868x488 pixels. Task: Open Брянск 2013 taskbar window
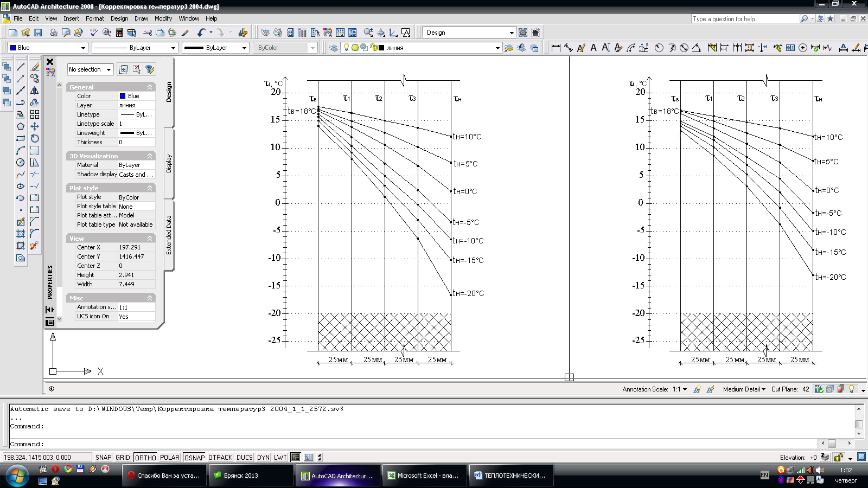click(251, 476)
